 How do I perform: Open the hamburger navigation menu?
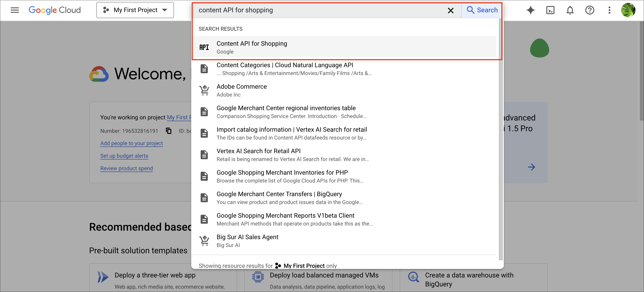click(x=15, y=10)
